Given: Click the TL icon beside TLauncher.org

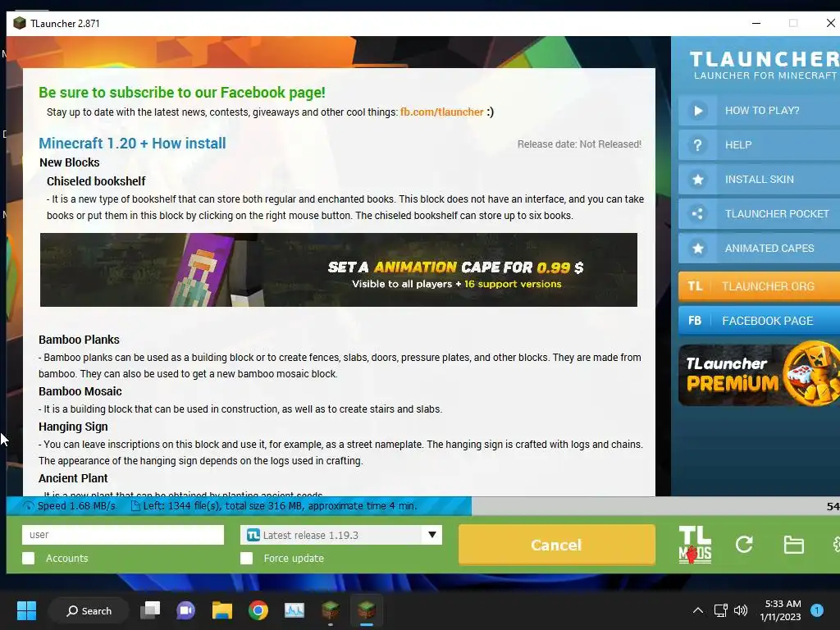Looking at the screenshot, I should pyautogui.click(x=695, y=286).
